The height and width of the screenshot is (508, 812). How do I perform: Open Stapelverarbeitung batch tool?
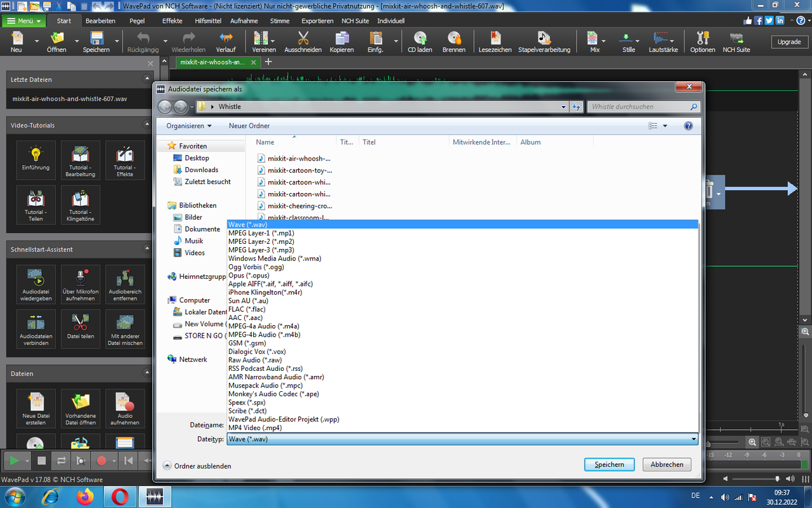[544, 42]
